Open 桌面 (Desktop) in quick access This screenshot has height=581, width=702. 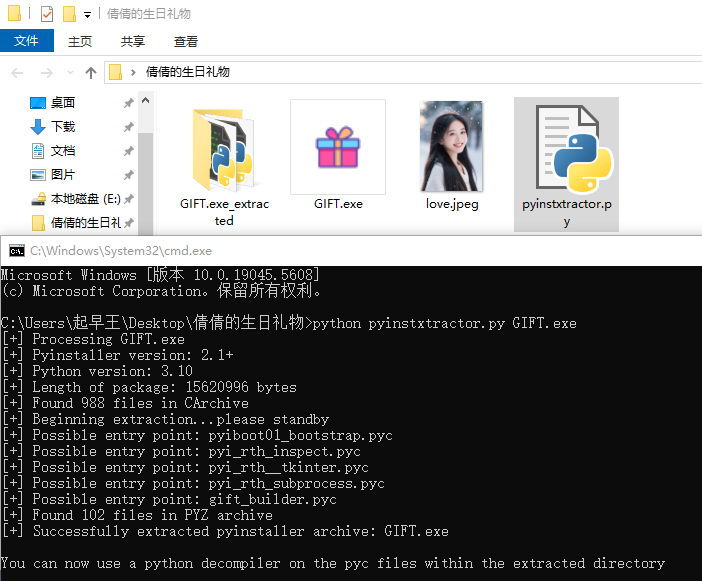[x=63, y=103]
